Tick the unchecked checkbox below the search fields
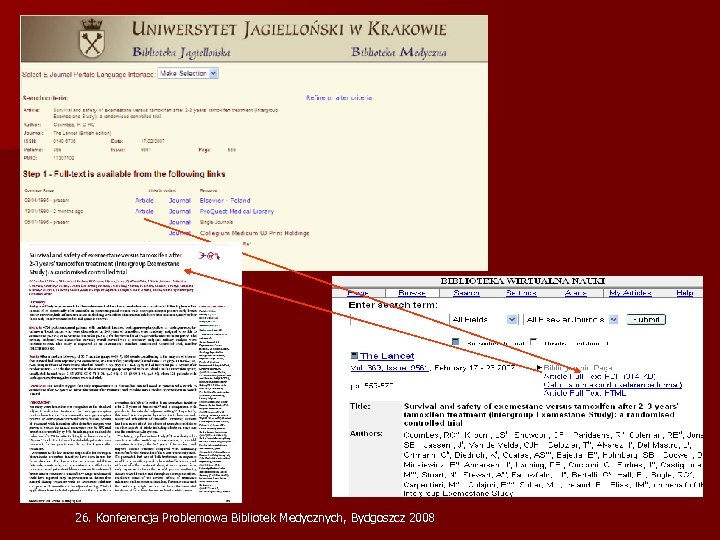720x540 pixels. [534, 342]
